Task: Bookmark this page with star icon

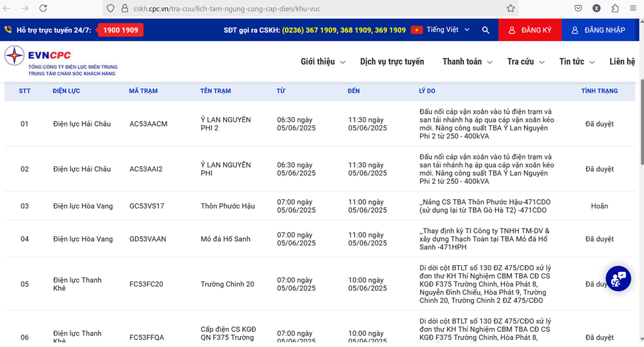Action: coord(511,8)
